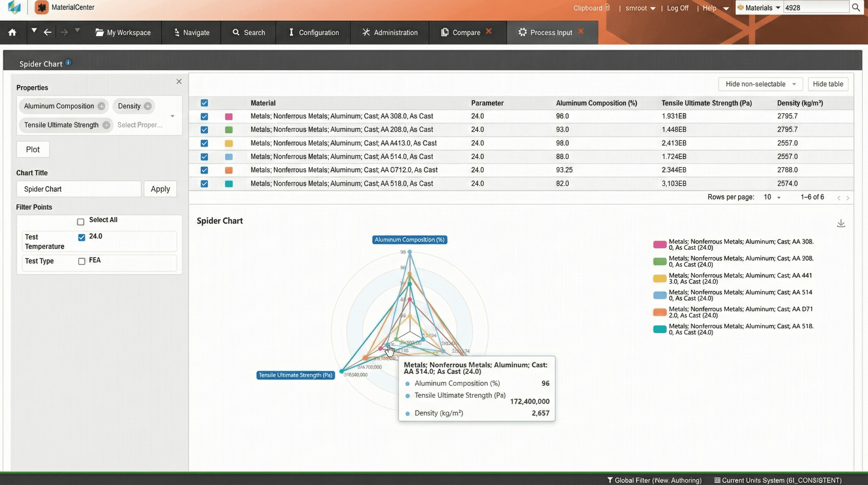Viewport: 868px width, 485px height.
Task: Remove the Aluminum Composition property chip
Action: click(102, 106)
